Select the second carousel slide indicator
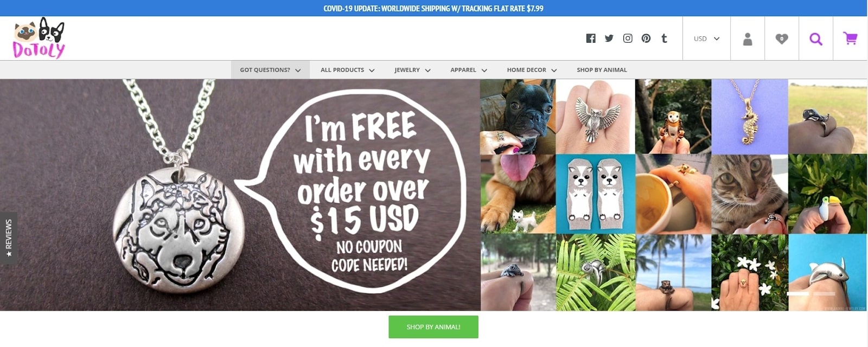 point(825,294)
